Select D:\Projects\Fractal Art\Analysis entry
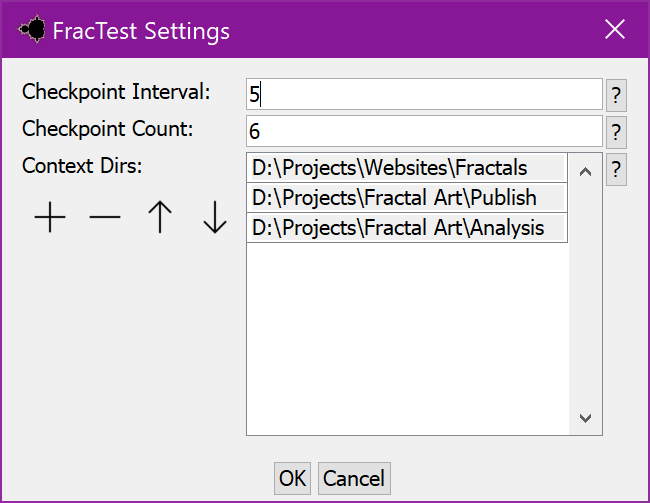The image size is (650, 503). click(407, 228)
